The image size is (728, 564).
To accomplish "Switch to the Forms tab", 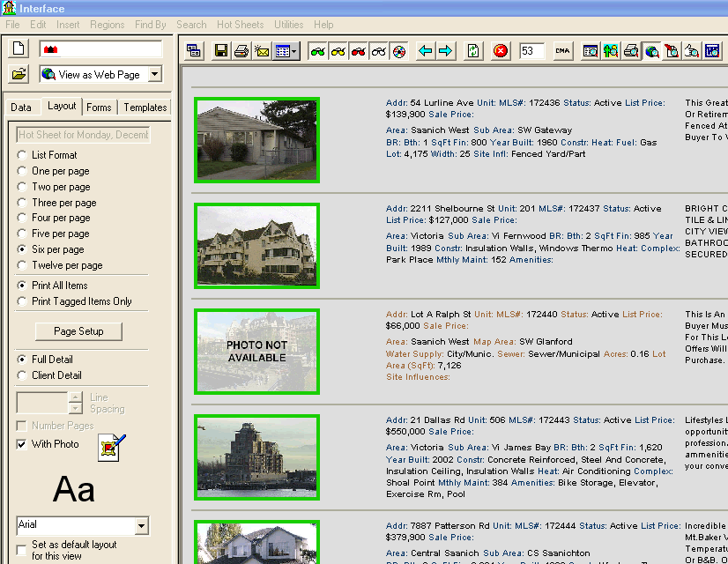I will point(99,108).
